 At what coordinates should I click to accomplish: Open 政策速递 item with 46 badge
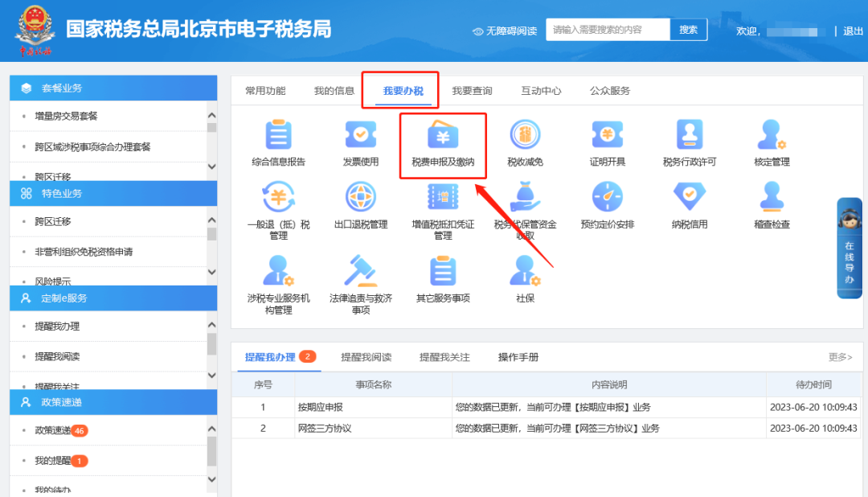61,430
